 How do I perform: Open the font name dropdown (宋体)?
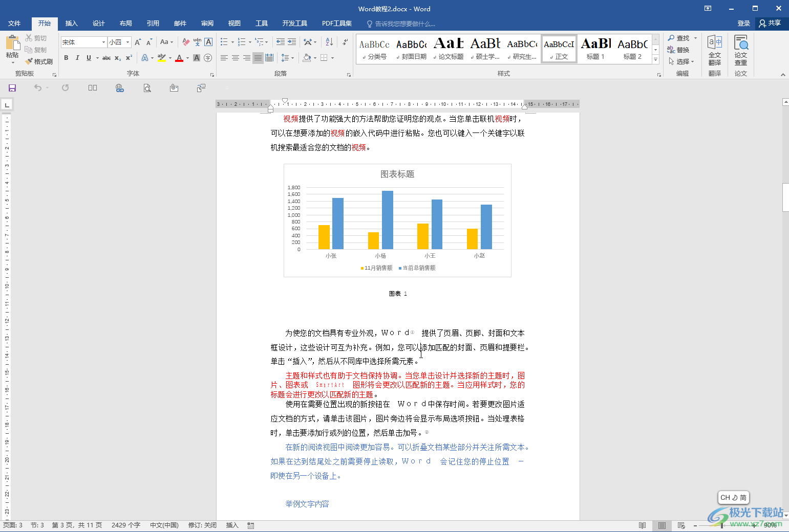(103, 42)
